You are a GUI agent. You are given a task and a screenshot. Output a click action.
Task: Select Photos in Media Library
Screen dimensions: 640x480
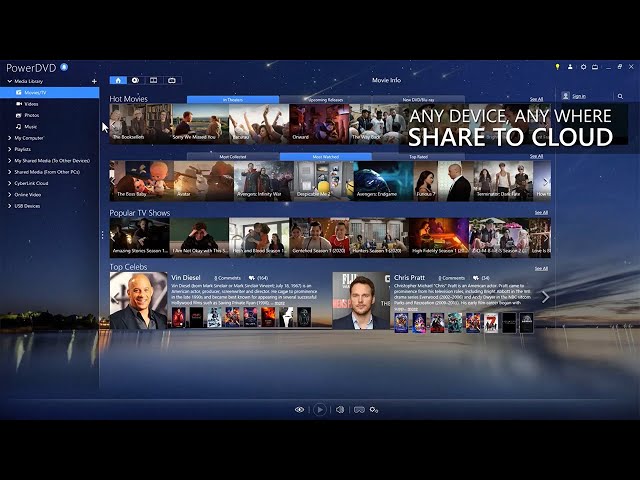coord(49,116)
